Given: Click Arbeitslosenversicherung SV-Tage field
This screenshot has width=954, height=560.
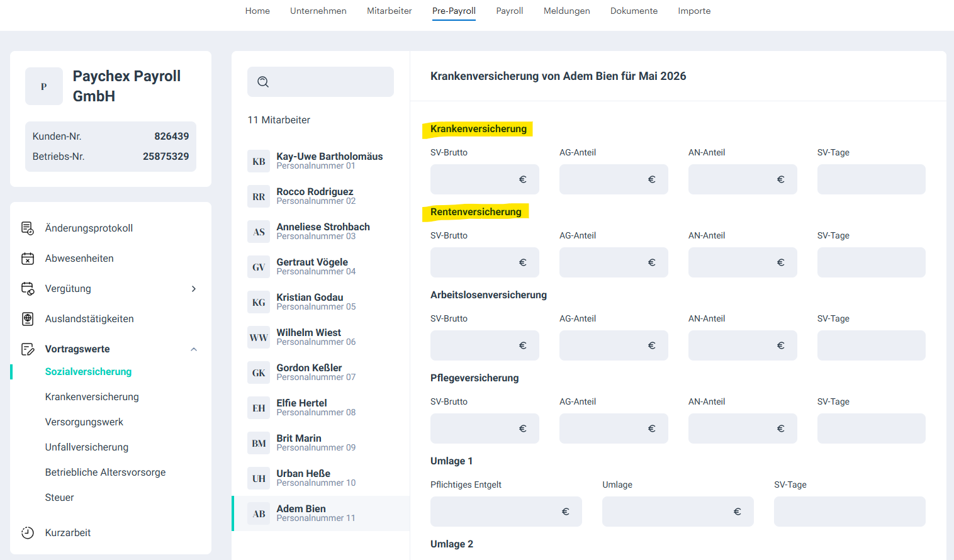Looking at the screenshot, I should [x=872, y=345].
